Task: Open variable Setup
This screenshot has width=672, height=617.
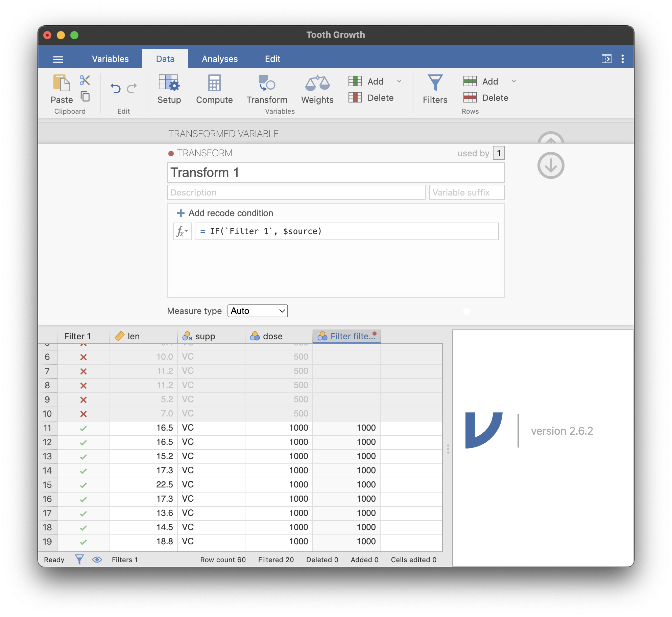Action: coord(169,89)
